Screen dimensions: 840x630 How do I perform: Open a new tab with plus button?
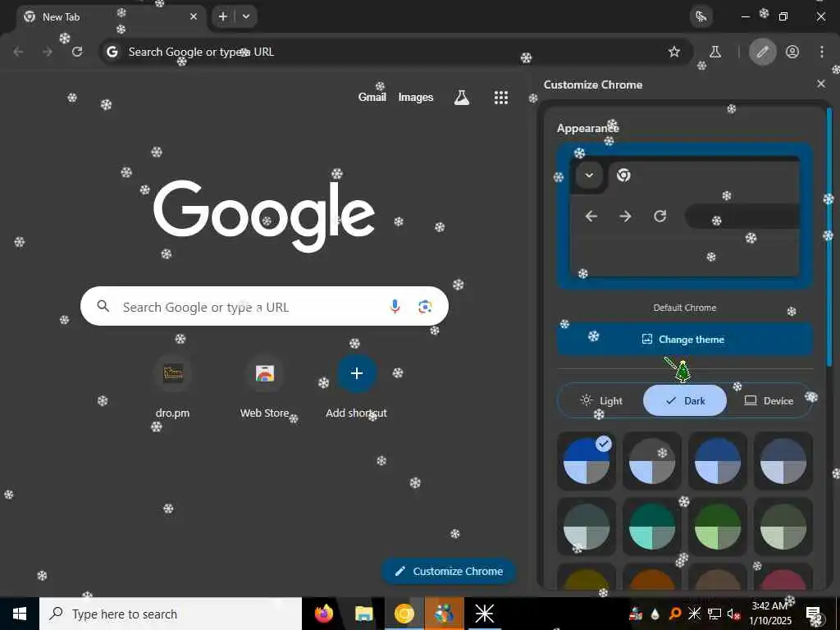223,16
